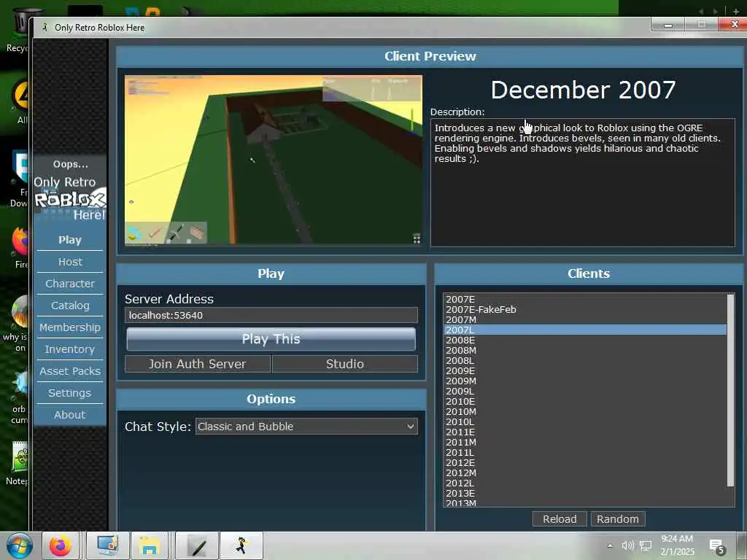
Task: Select client 2008L
Action: pyautogui.click(x=585, y=360)
